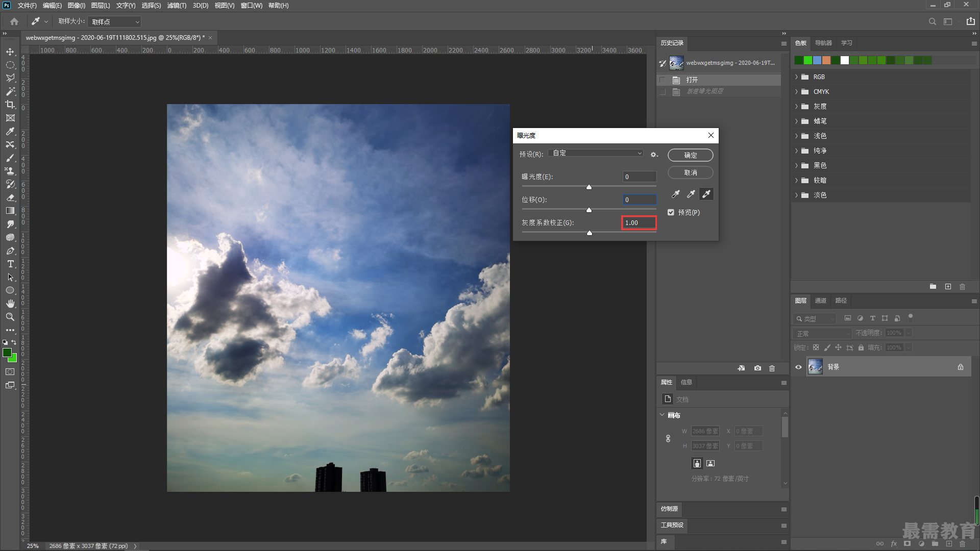Select the Zoom tool
The height and width of the screenshot is (551, 980).
(10, 317)
